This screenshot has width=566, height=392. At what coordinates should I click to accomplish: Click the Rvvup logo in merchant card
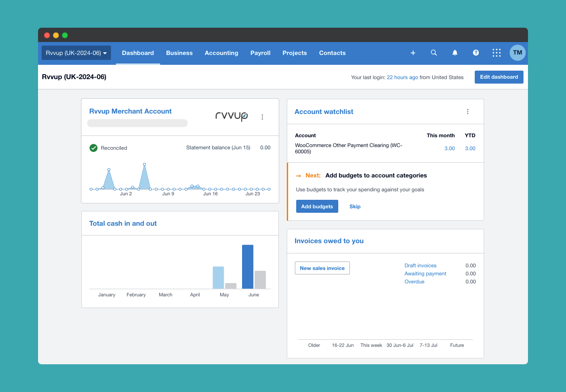231,116
